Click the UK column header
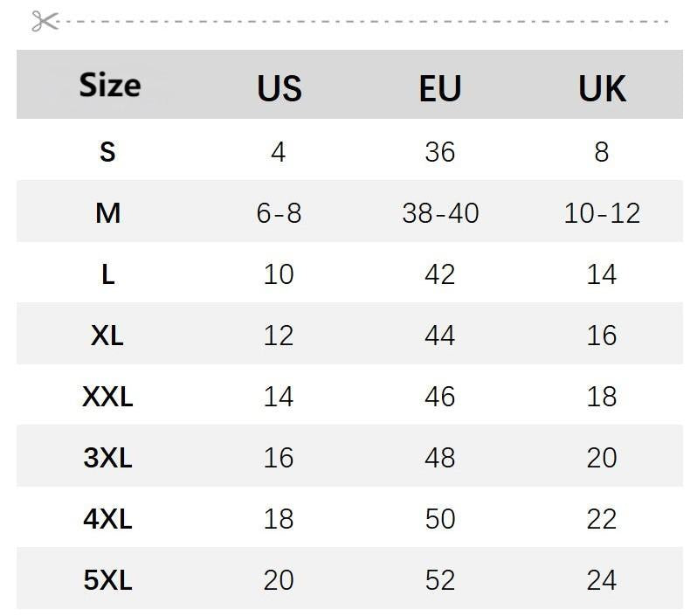 click(602, 88)
